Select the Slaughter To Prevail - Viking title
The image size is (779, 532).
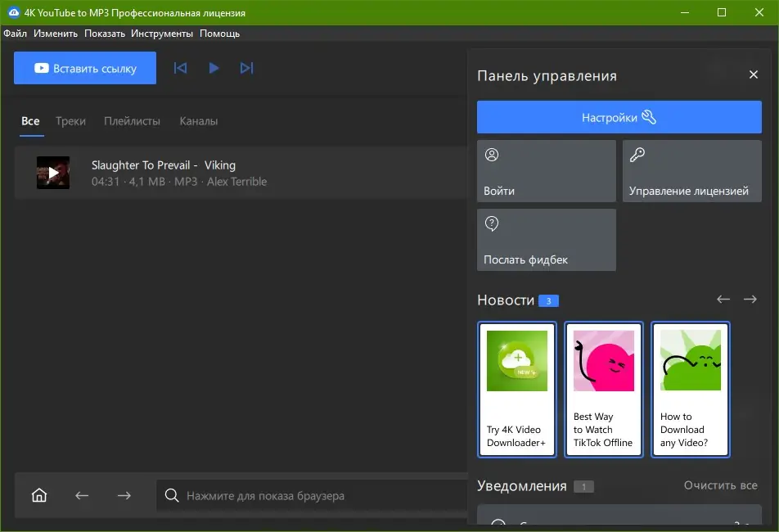click(x=164, y=165)
